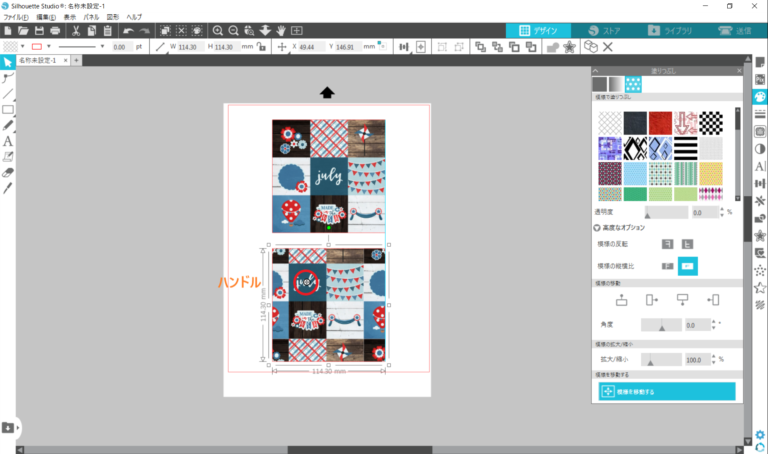Fit the page to the window
This screenshot has height=454, width=768.
[296, 30]
